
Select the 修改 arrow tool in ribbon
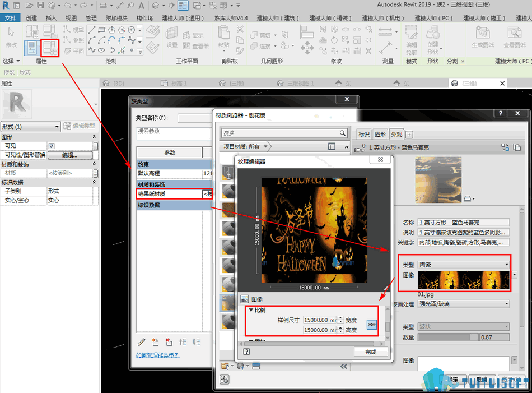coord(11,37)
